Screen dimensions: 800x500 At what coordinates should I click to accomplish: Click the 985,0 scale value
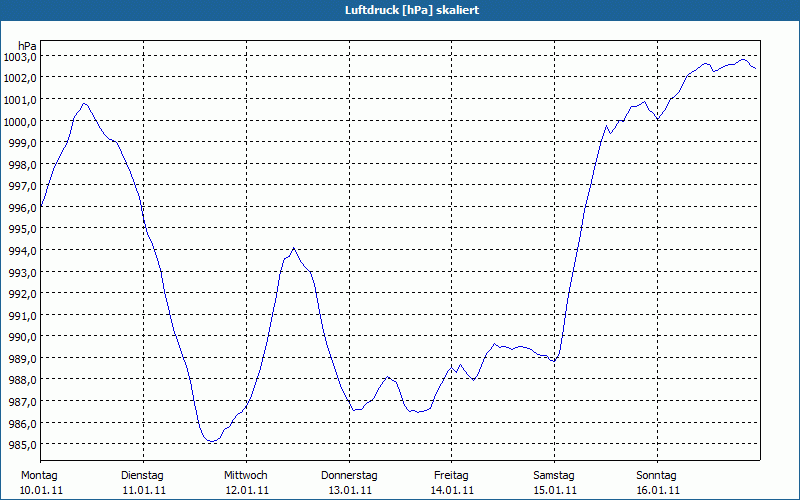click(22, 445)
